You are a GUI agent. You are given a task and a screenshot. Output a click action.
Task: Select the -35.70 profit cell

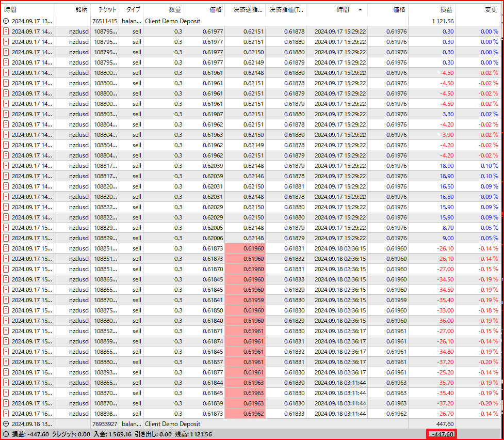(432, 382)
